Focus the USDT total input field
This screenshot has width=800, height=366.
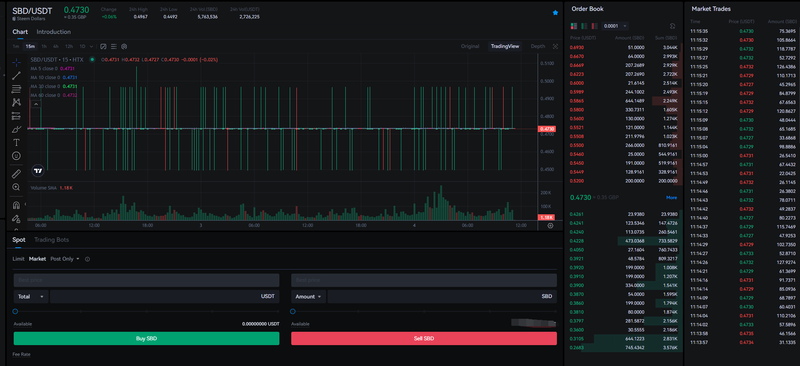(165, 297)
